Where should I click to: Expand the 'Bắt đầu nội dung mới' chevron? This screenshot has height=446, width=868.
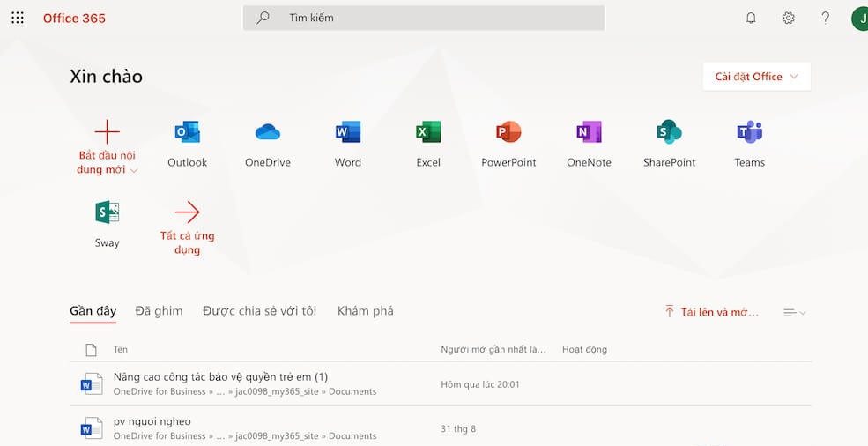(133, 171)
